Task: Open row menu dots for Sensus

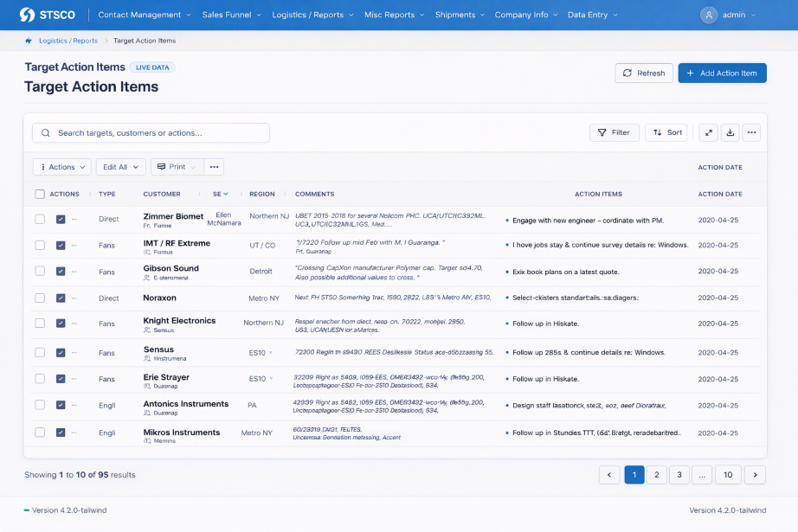Action: coord(74,352)
